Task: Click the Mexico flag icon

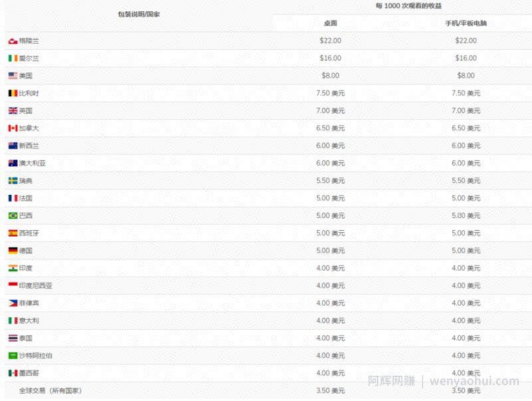Action: [x=13, y=373]
